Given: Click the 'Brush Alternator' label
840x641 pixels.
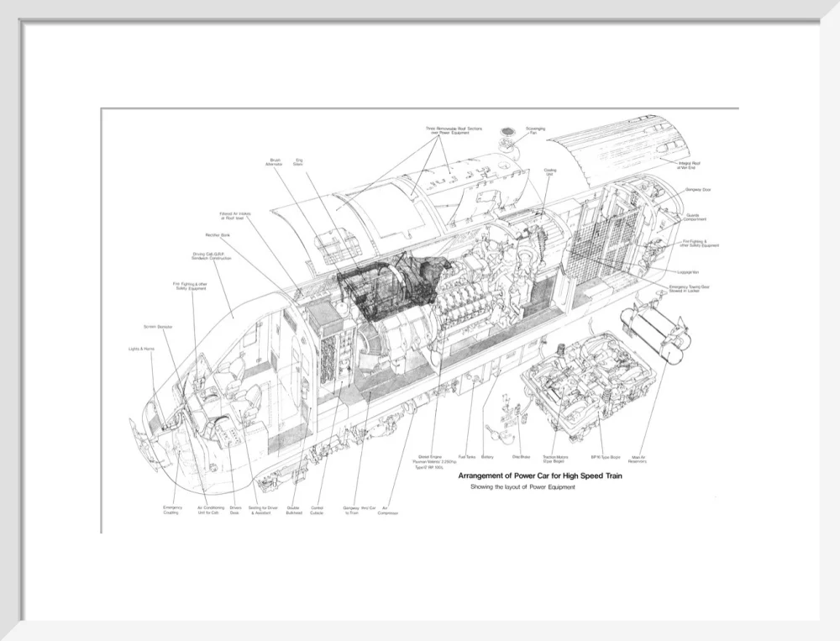Looking at the screenshot, I should [x=275, y=162].
